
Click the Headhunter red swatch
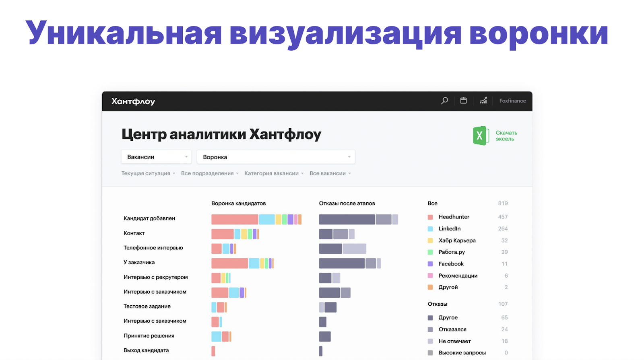(430, 217)
